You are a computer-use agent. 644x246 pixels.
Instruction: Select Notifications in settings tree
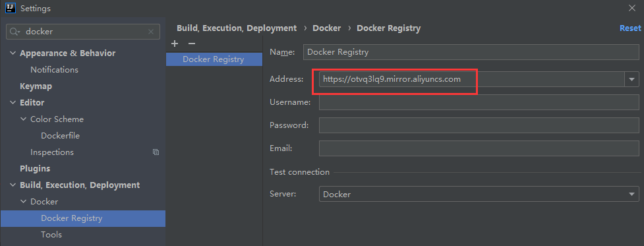[54, 70]
